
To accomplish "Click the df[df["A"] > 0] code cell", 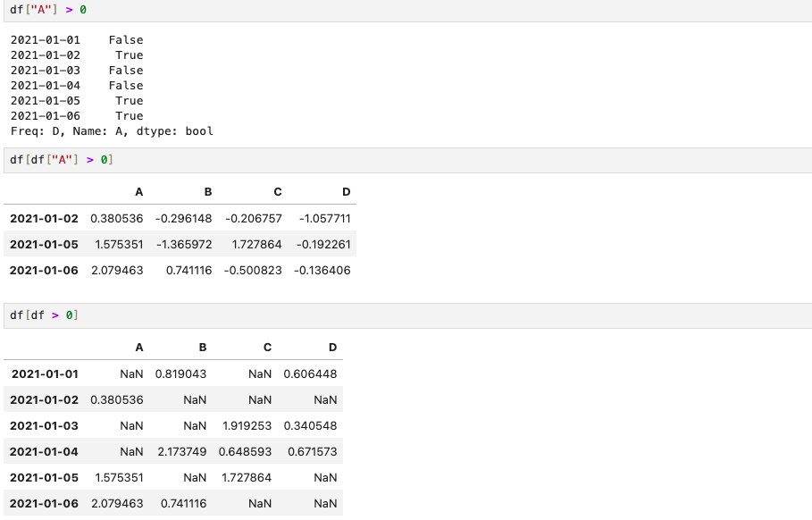I will [x=407, y=160].
